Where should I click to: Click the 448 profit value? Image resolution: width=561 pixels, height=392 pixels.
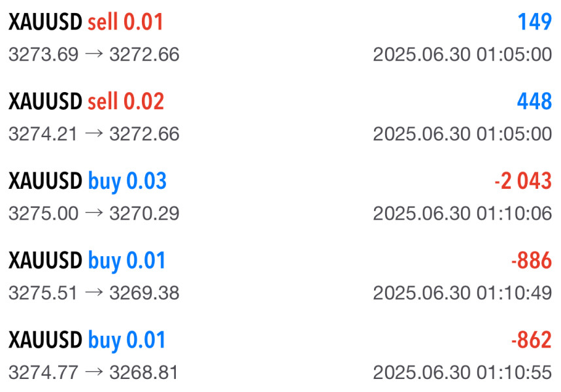tap(534, 102)
